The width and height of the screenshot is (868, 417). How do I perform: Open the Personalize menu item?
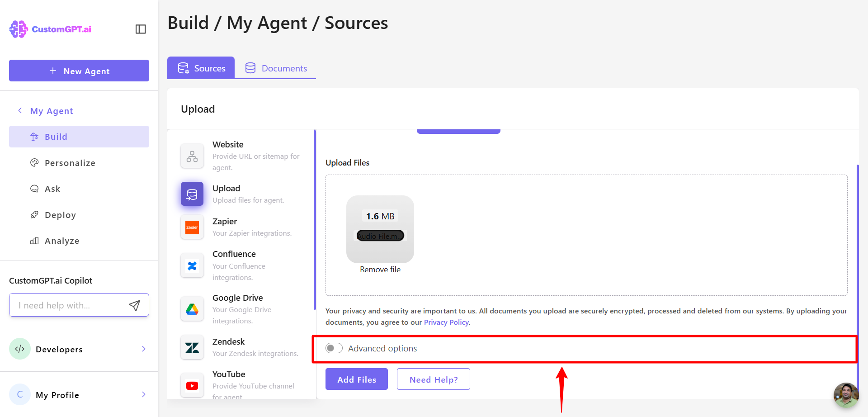point(79,163)
